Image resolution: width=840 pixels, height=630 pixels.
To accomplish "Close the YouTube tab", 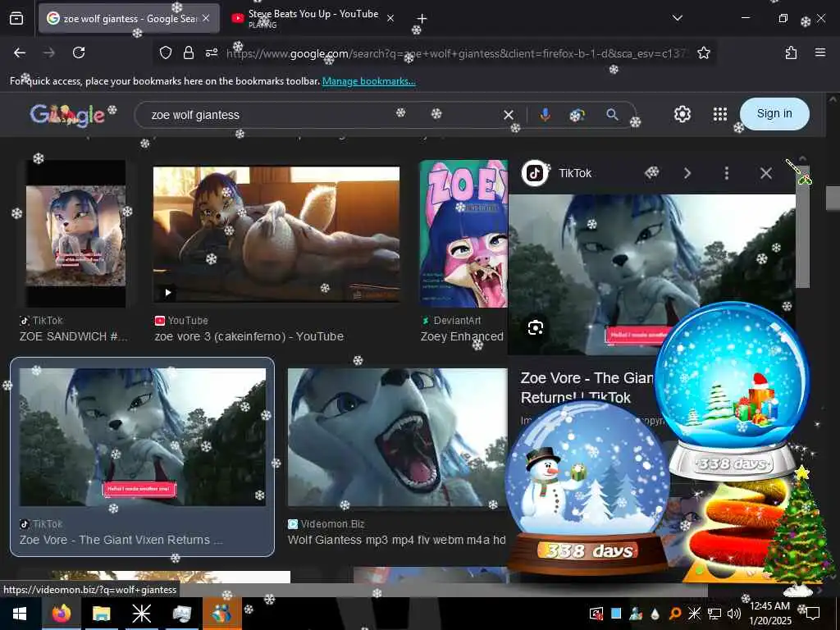I will (390, 18).
